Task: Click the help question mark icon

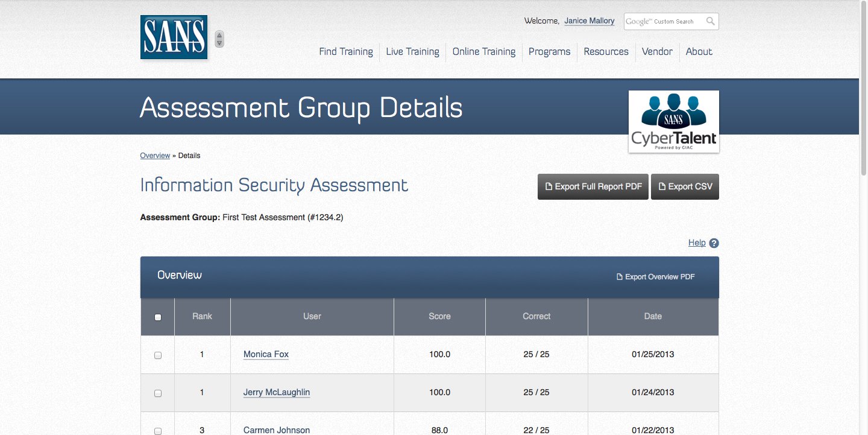Action: click(x=714, y=243)
